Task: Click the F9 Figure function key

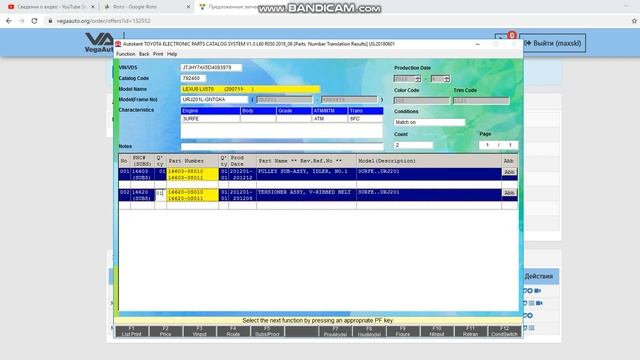Action: (403, 331)
